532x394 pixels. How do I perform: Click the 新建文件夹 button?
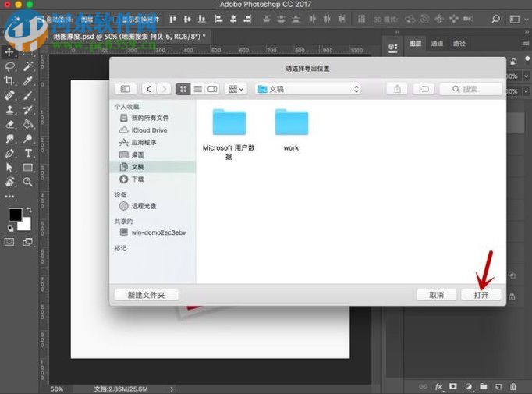click(146, 295)
